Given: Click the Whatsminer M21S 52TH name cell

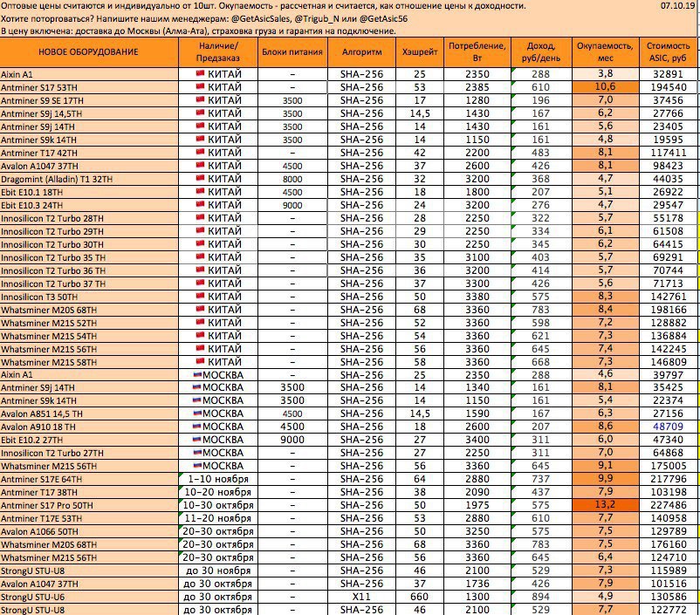Looking at the screenshot, I should point(89,323).
